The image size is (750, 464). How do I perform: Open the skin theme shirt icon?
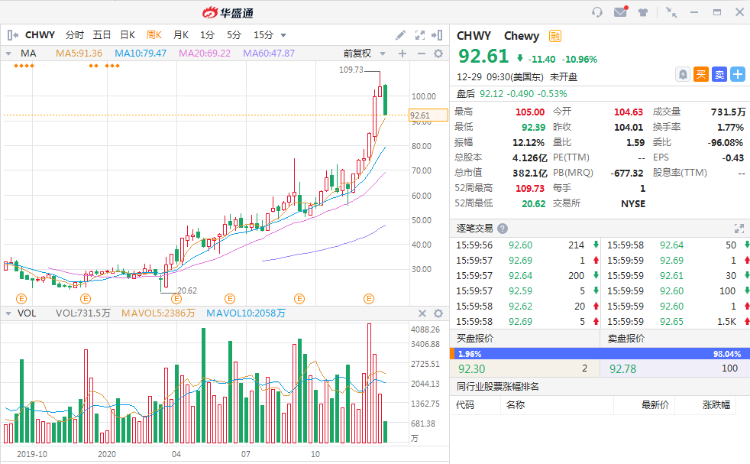pyautogui.click(x=643, y=12)
